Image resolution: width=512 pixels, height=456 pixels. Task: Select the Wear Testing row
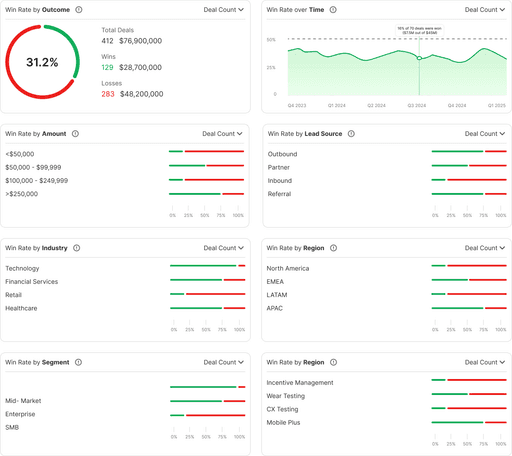tap(386, 396)
